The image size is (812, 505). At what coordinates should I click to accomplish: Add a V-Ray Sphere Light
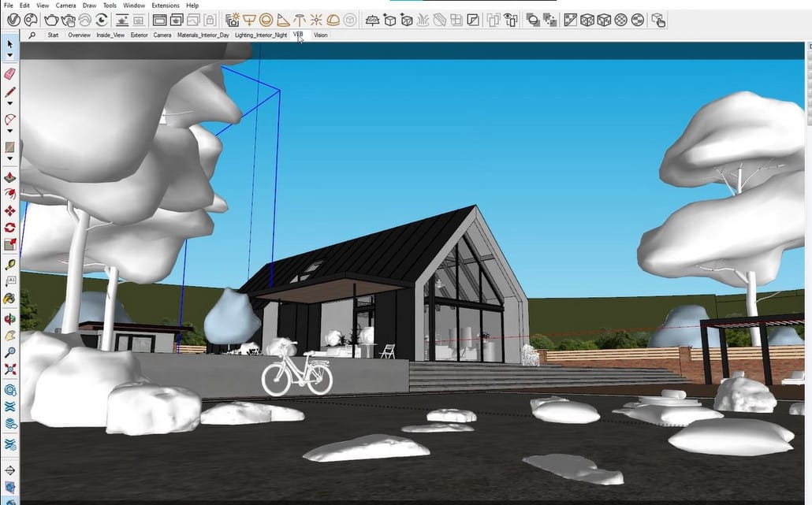tap(266, 20)
